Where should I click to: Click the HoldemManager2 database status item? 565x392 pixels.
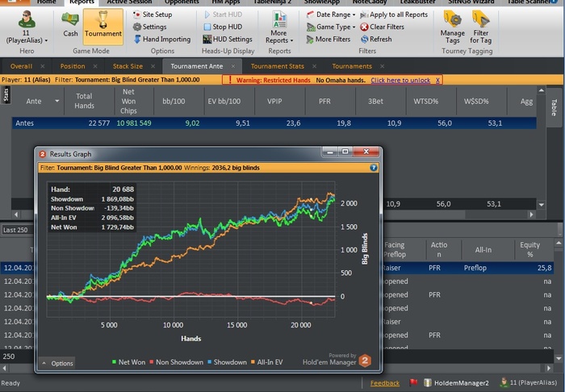(x=456, y=383)
